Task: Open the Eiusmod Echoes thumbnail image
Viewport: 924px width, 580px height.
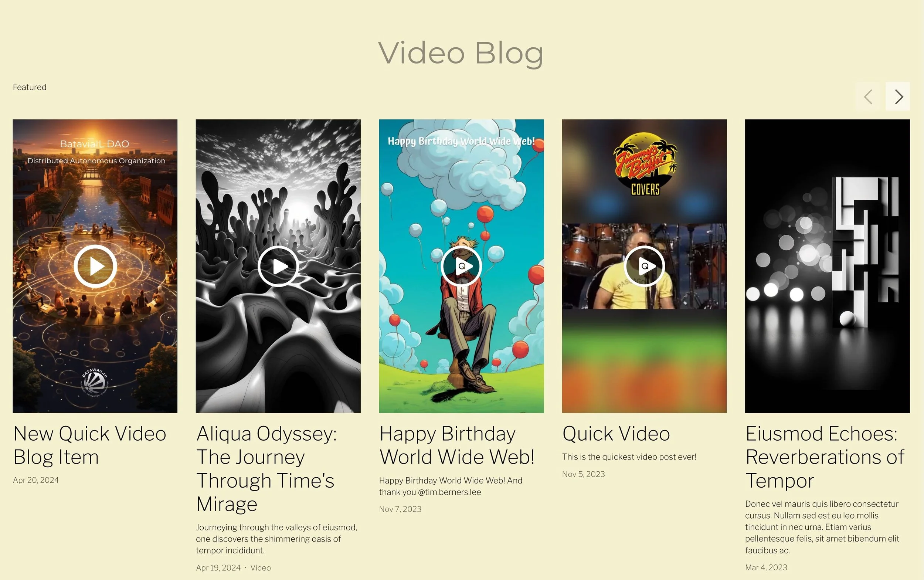Action: [827, 266]
